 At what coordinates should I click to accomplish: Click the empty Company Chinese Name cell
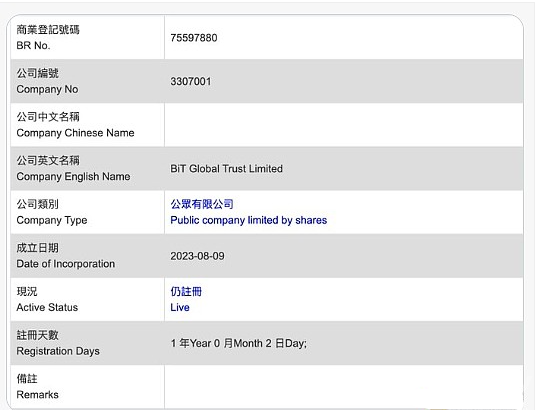coord(344,125)
